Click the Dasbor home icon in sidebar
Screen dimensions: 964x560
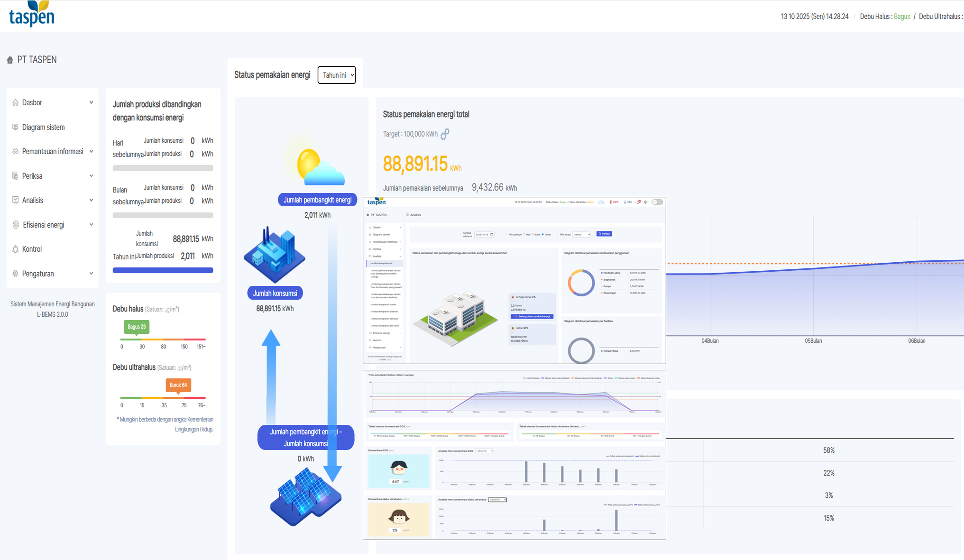click(15, 102)
